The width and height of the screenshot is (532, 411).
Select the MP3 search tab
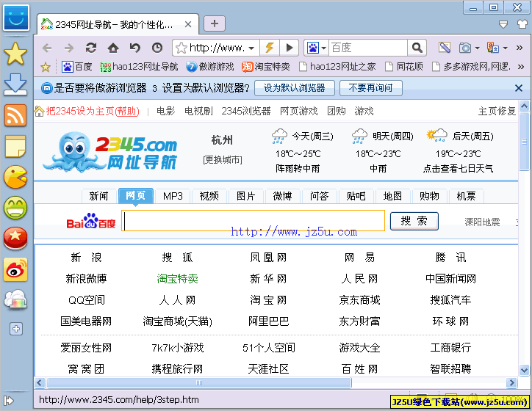point(173,196)
